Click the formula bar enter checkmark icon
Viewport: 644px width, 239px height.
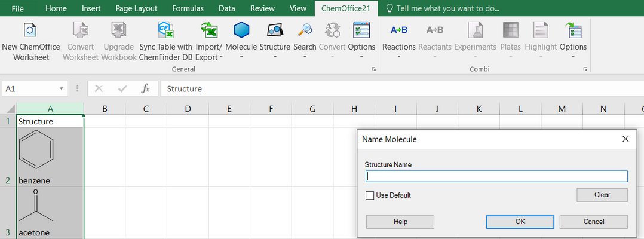pos(122,88)
